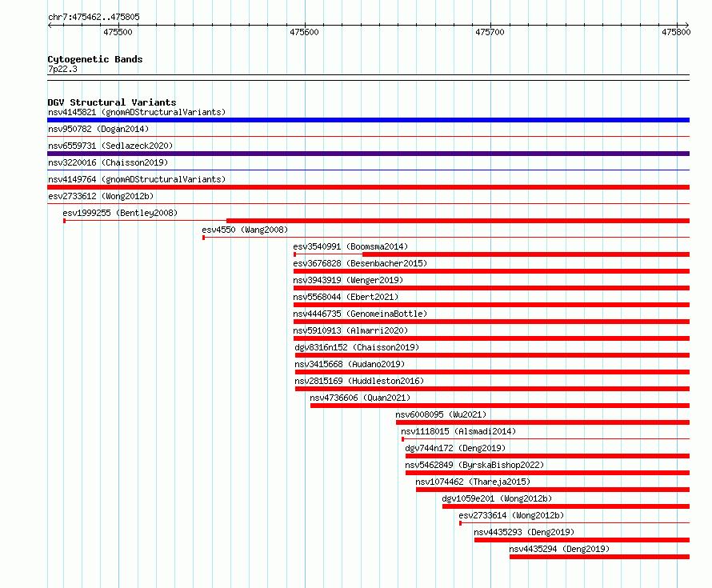
Task: Select the purple nsv6559731 variant bar
Action: tap(368, 154)
